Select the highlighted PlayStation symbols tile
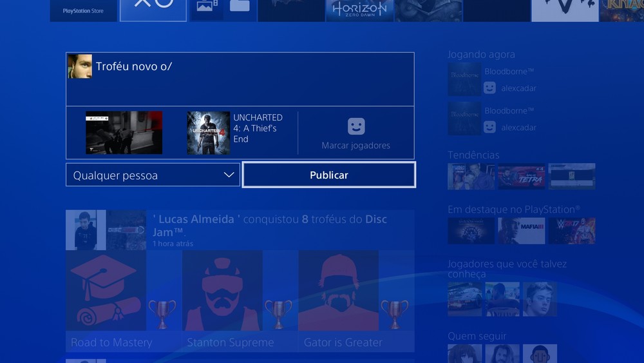Screen dimensions: 644x363 pyautogui.click(x=153, y=10)
